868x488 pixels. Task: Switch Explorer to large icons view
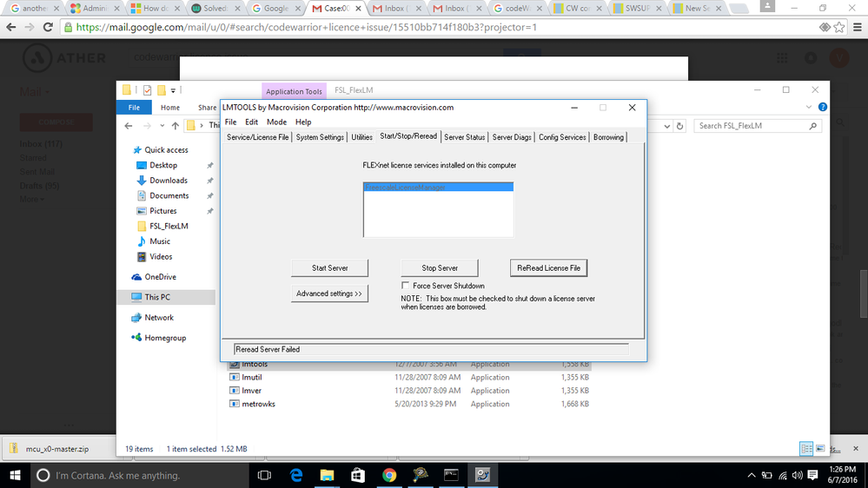click(820, 449)
